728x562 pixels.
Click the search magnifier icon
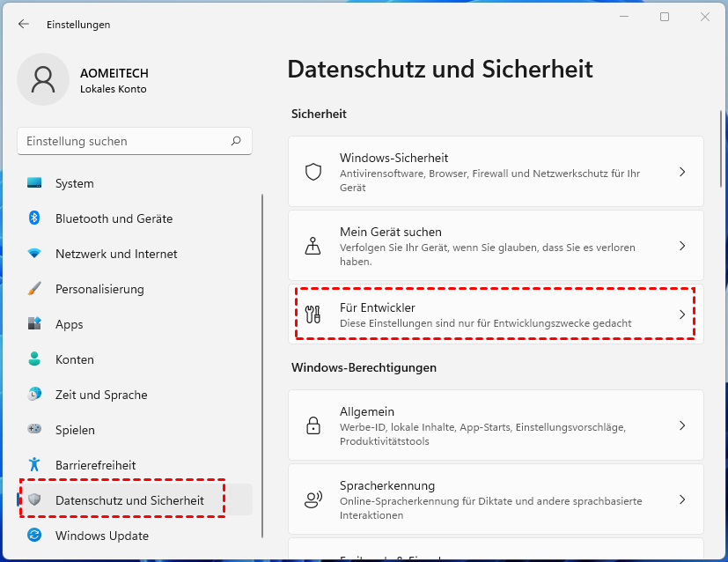pos(236,141)
